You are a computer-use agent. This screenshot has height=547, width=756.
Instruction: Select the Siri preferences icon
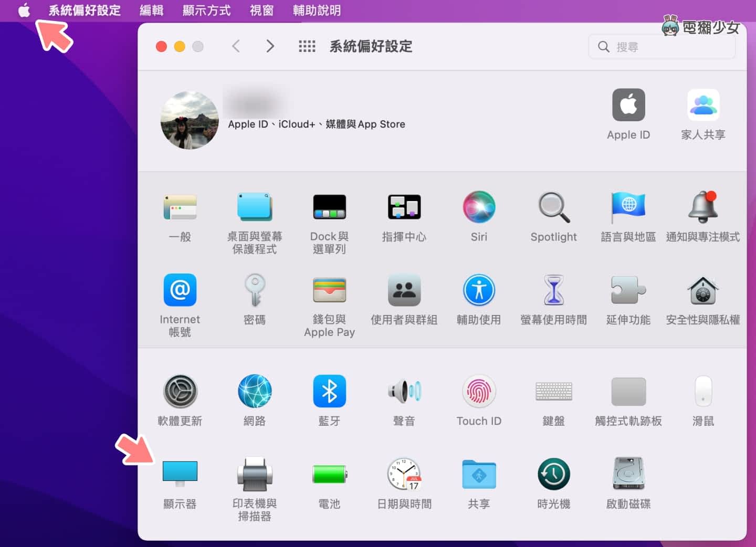coord(479,207)
